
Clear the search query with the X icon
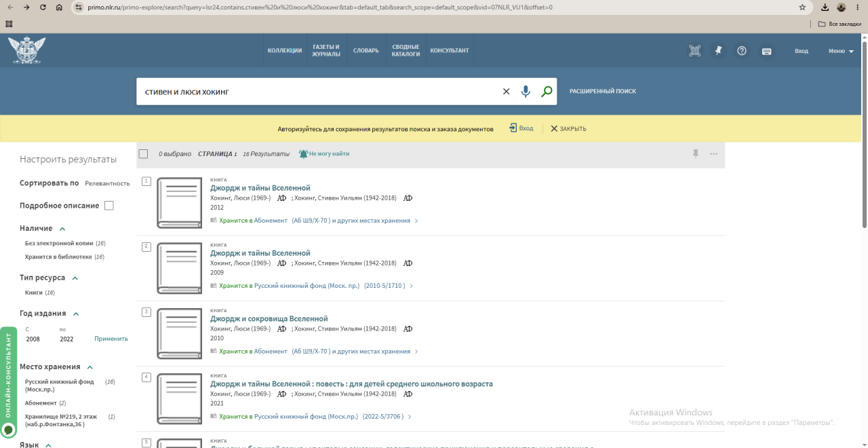pos(506,92)
